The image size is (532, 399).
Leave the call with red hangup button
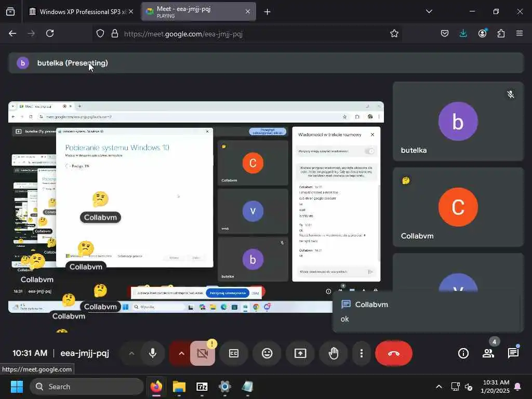(394, 353)
